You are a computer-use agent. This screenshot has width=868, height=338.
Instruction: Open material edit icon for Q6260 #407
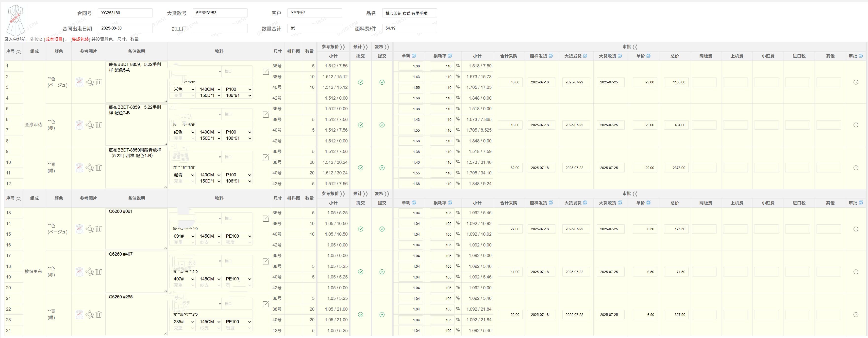[266, 261]
